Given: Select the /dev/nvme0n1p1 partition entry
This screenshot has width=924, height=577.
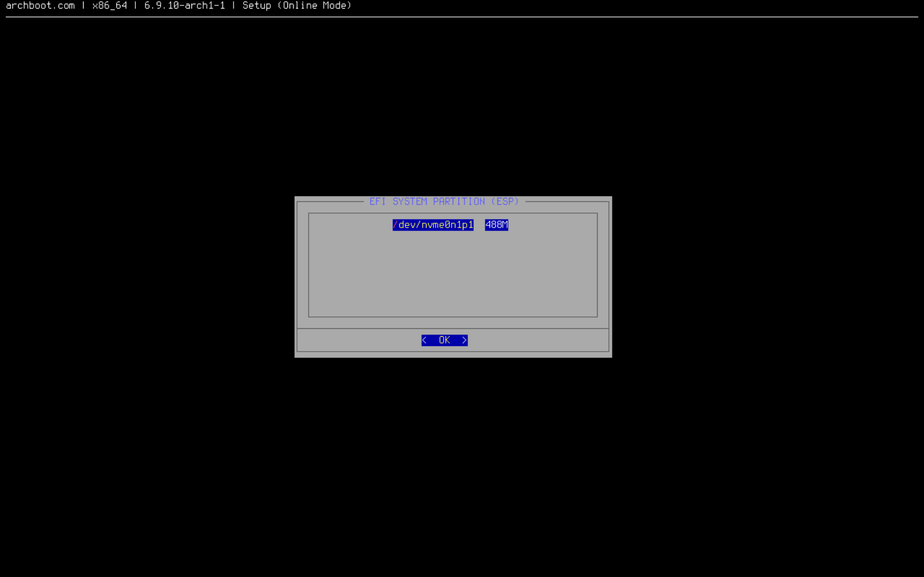Looking at the screenshot, I should click(x=433, y=225).
